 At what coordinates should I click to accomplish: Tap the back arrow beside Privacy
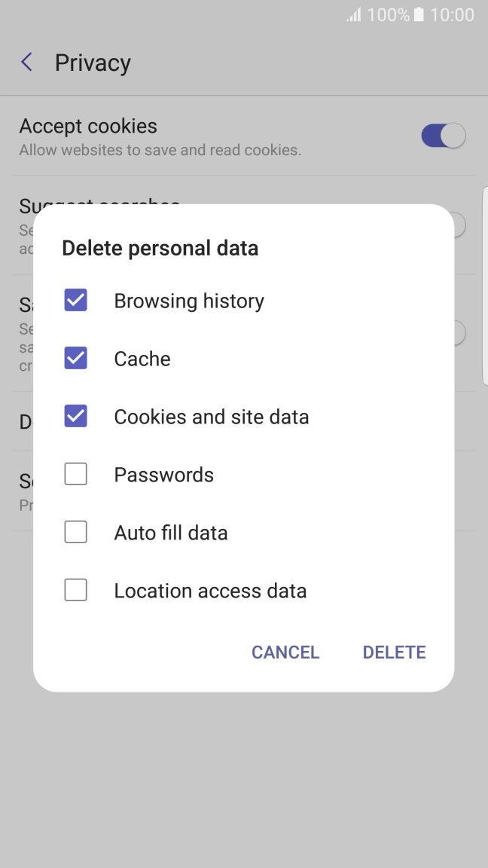tap(26, 62)
